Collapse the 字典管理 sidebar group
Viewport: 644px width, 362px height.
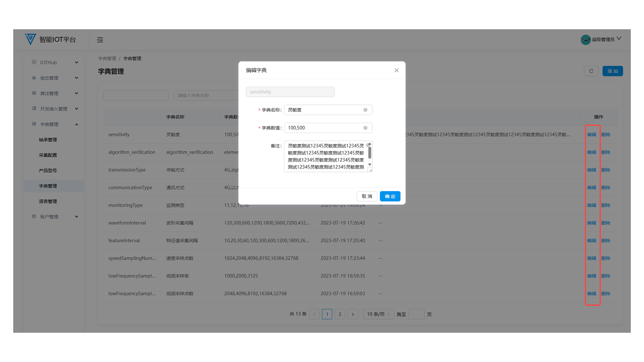(x=76, y=124)
